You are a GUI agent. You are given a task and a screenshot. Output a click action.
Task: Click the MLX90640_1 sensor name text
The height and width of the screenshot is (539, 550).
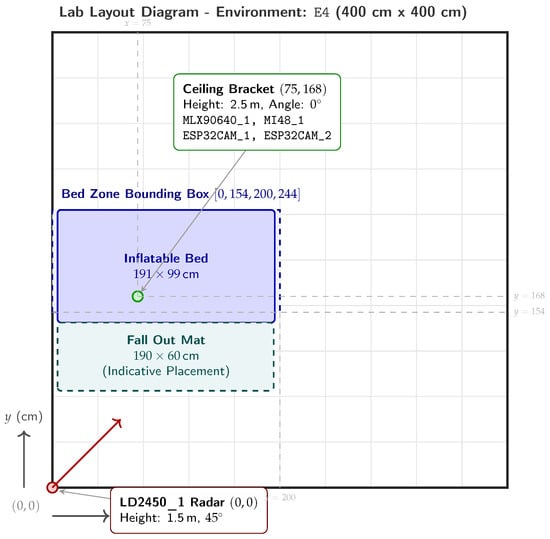coord(216,120)
